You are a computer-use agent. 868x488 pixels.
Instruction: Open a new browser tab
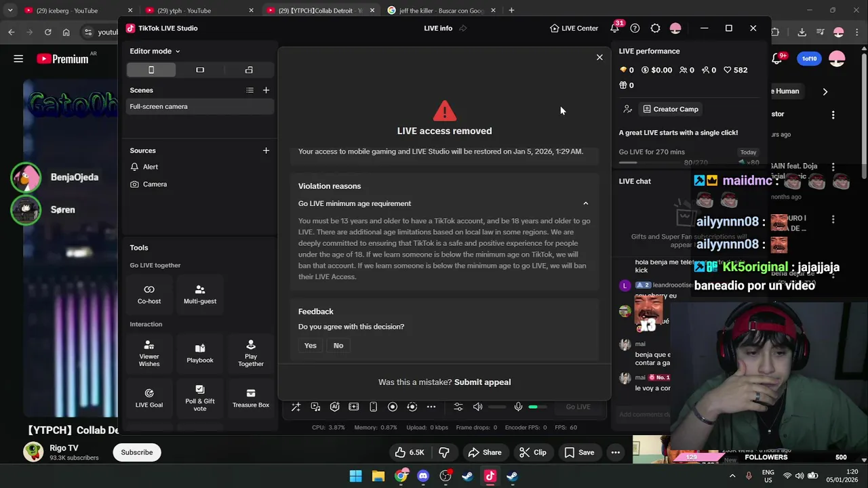tap(511, 11)
